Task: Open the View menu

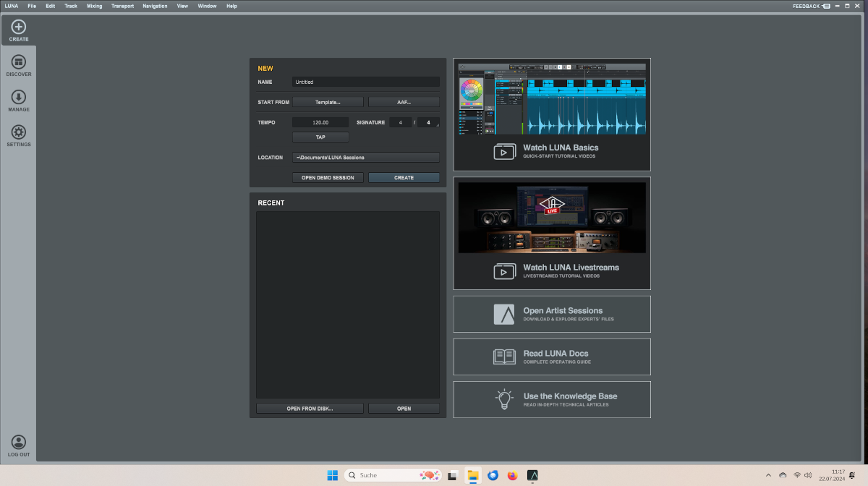Action: [x=182, y=6]
